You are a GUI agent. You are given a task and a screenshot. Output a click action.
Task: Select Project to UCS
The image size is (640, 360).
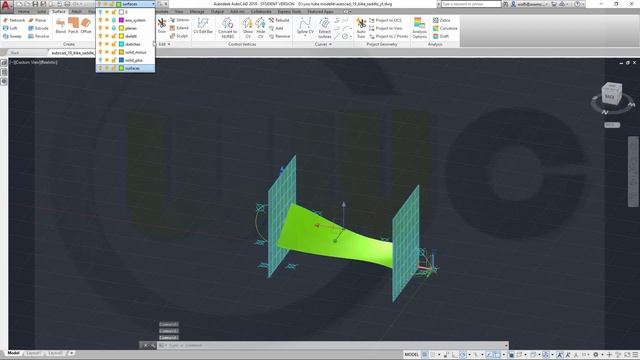[385, 20]
